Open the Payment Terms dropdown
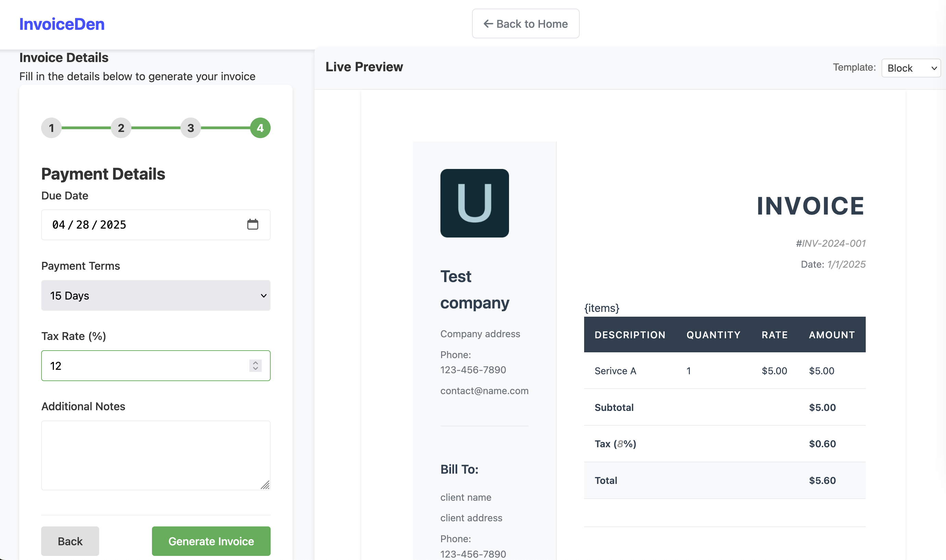946x560 pixels. (156, 296)
